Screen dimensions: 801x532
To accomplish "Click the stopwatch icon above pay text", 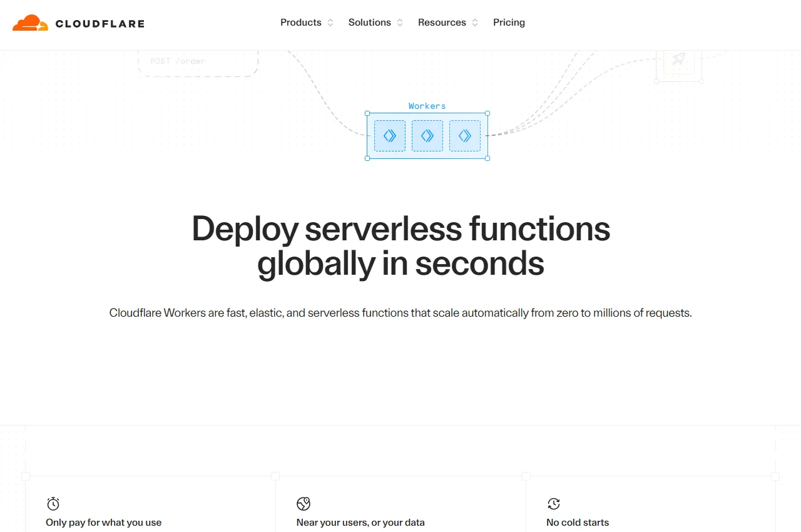I will tap(53, 503).
